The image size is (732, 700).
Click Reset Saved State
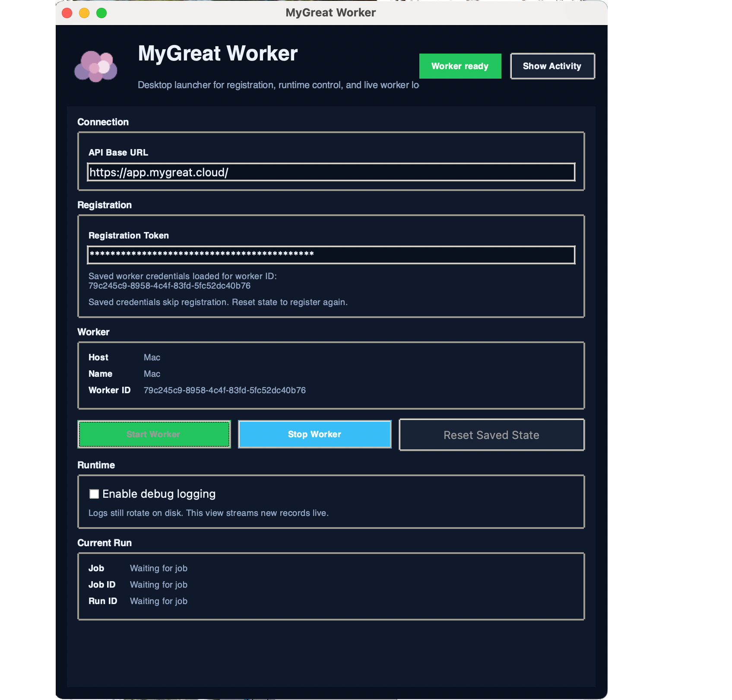click(x=491, y=435)
